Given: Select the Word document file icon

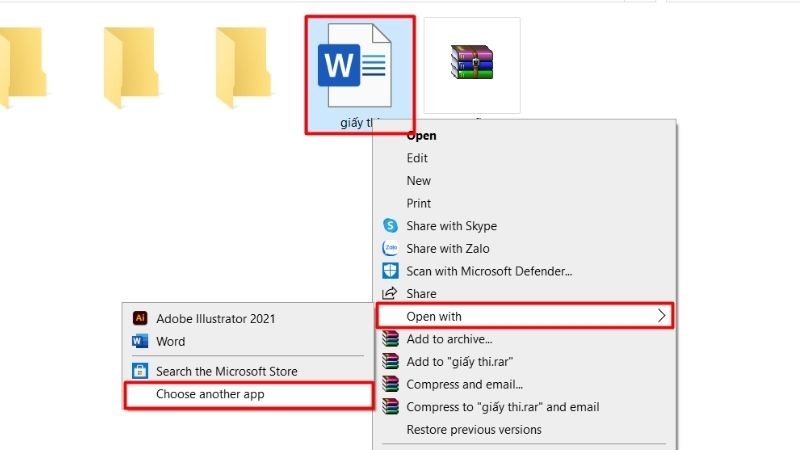Looking at the screenshot, I should (356, 68).
